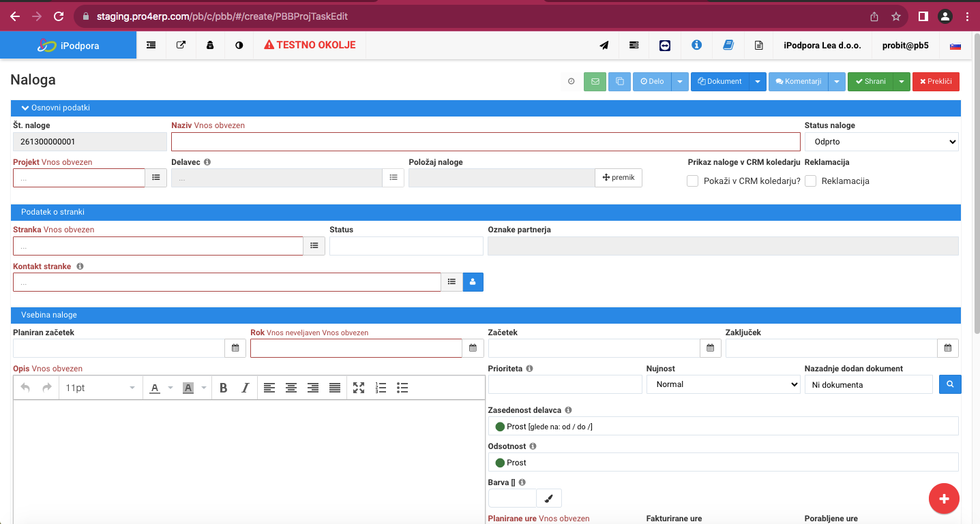980x524 pixels.
Task: Open contact list lookup beside Kontakt stranke
Action: (x=451, y=281)
